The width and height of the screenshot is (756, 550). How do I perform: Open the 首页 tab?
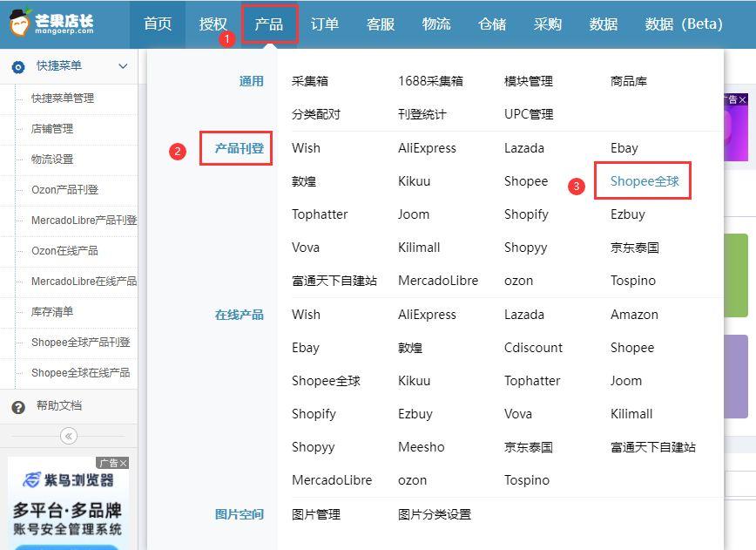(158, 24)
